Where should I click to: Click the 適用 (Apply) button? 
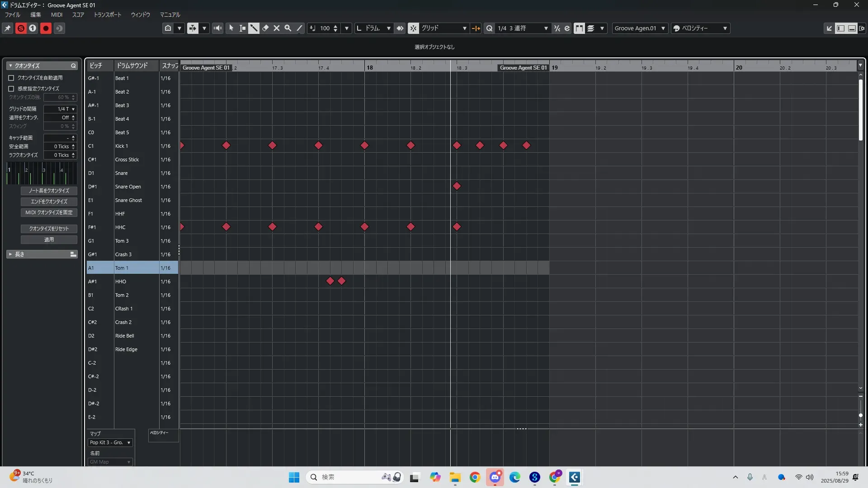tap(49, 239)
